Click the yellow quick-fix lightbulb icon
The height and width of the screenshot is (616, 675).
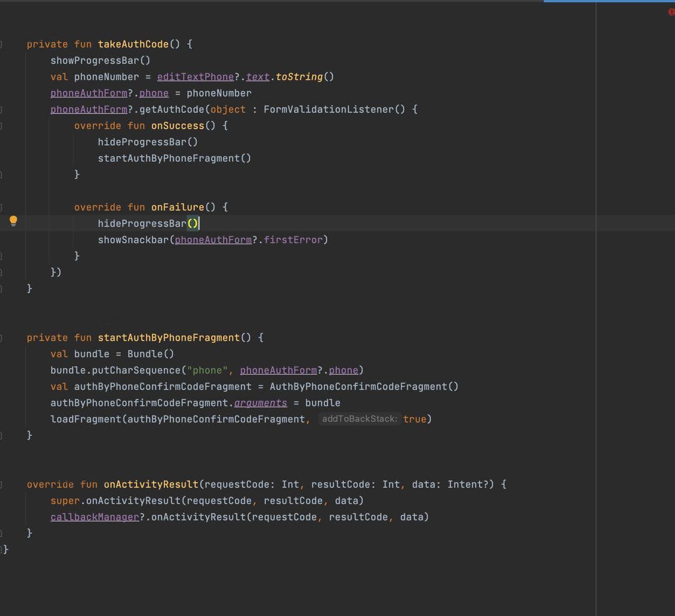pyautogui.click(x=13, y=221)
